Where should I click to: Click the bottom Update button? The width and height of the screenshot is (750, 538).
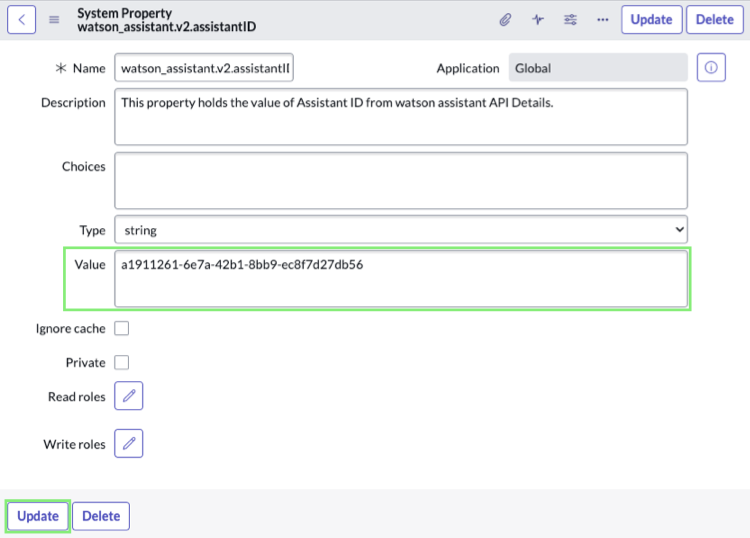38,516
